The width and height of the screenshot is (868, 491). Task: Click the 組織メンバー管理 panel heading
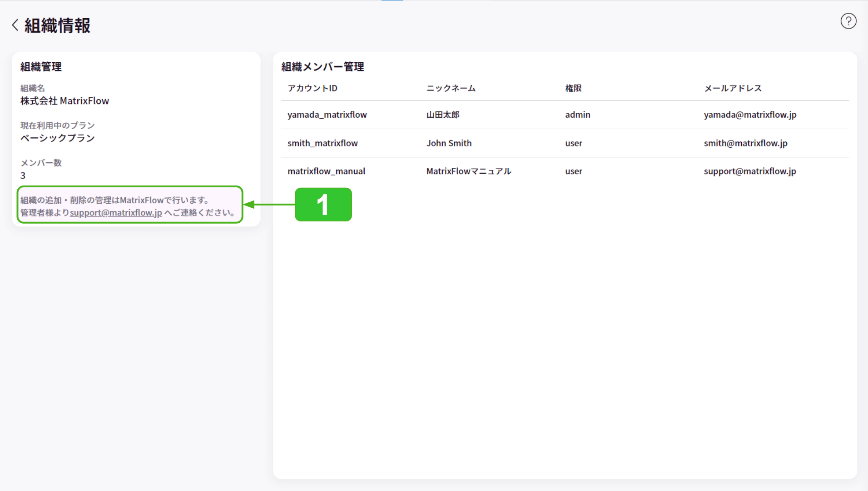322,67
